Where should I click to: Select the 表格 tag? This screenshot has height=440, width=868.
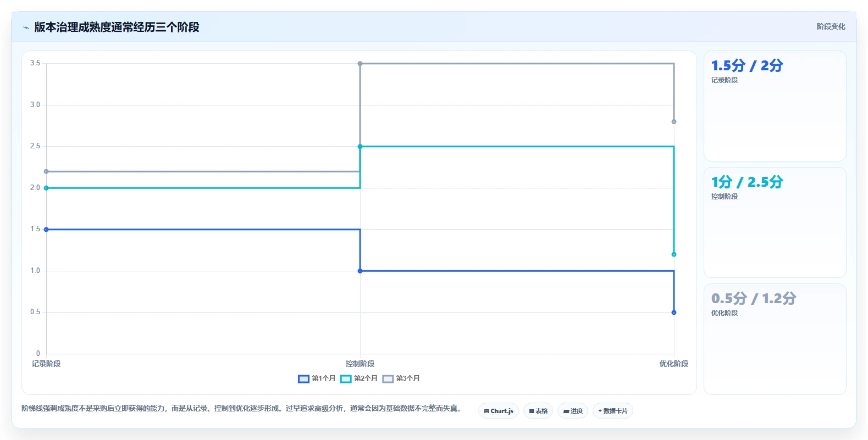click(x=538, y=411)
